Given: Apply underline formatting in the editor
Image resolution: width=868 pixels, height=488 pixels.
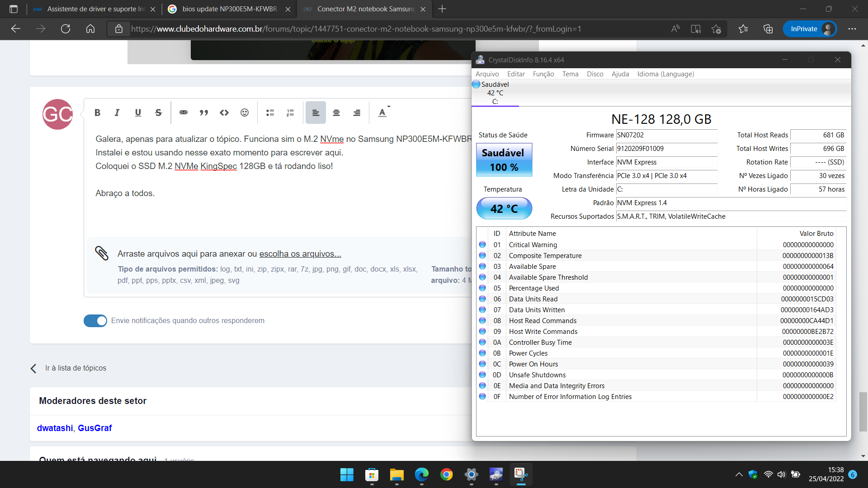Looking at the screenshot, I should coord(138,113).
